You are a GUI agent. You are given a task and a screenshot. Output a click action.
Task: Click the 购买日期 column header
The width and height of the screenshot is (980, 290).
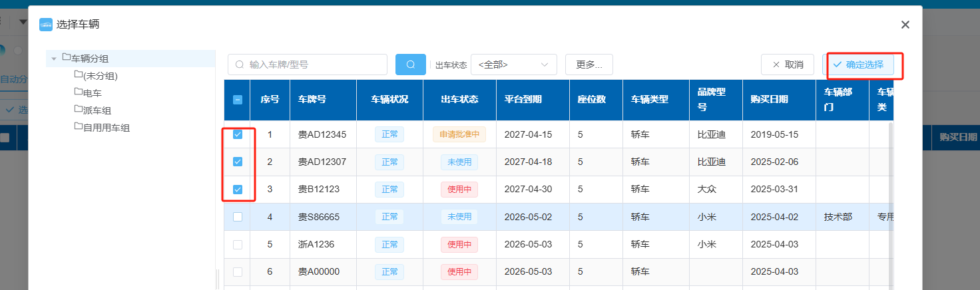[769, 100]
